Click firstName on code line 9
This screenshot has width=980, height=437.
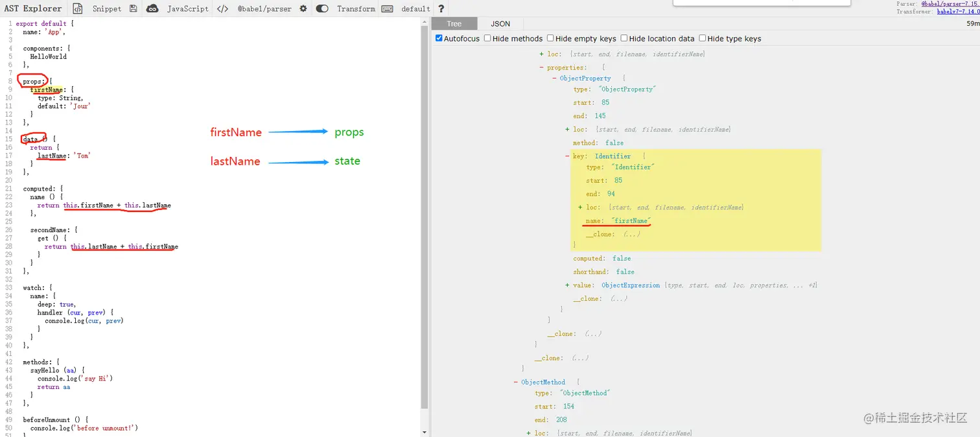click(x=47, y=89)
